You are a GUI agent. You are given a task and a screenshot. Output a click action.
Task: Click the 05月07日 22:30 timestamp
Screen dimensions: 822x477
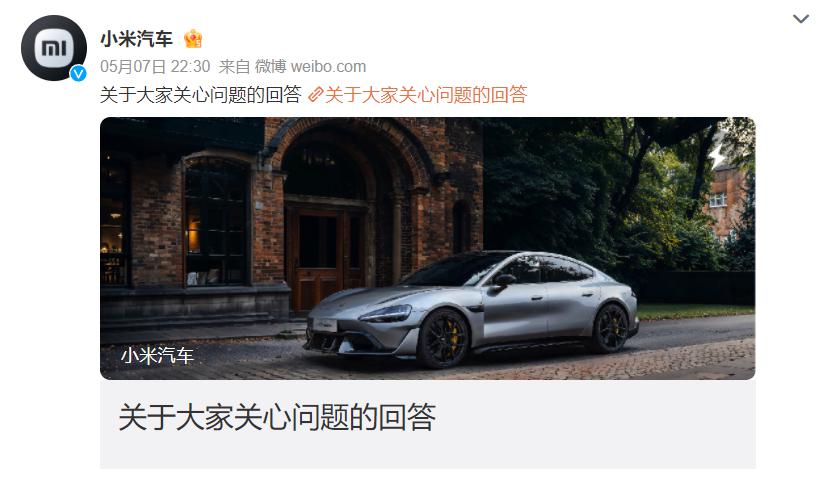[x=155, y=67]
